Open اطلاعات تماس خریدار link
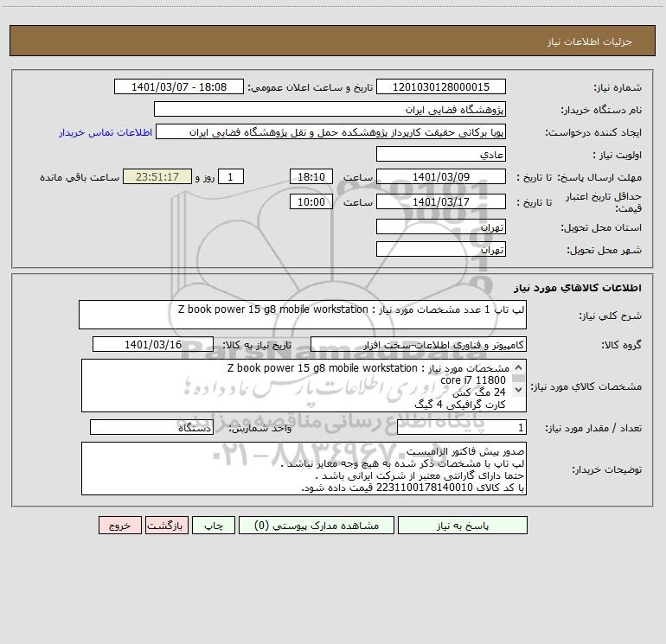This screenshot has height=644, width=666. pos(106,132)
